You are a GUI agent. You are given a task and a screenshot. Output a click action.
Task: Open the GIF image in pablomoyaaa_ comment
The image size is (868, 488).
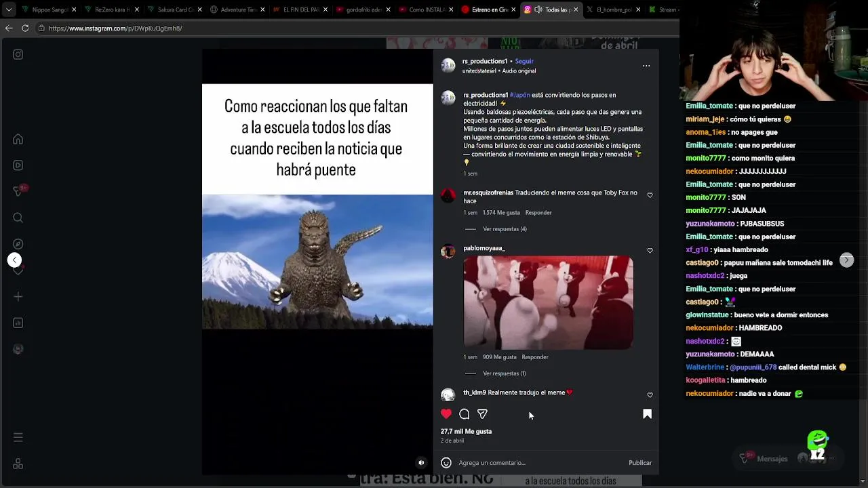click(549, 302)
